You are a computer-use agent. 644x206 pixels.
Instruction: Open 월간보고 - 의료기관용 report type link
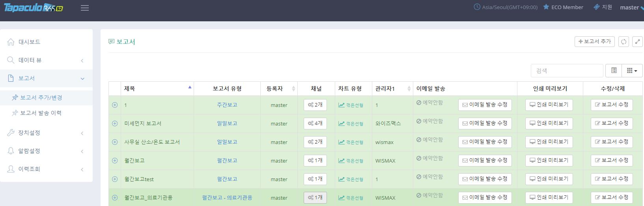coord(227,198)
